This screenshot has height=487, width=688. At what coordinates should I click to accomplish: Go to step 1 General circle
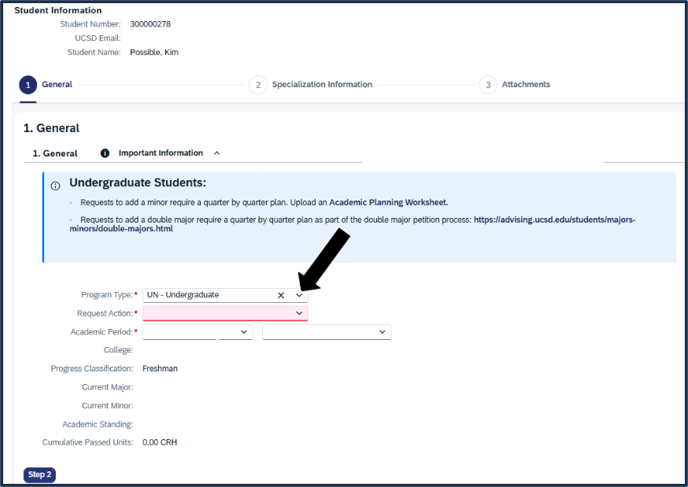pyautogui.click(x=28, y=85)
